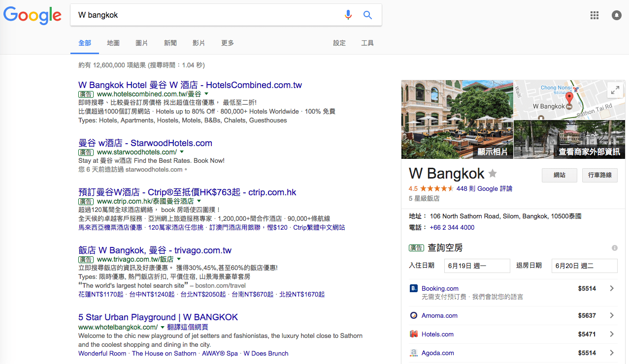629x364 pixels.
Task: Start voice search with microphone icon
Action: pyautogui.click(x=348, y=15)
